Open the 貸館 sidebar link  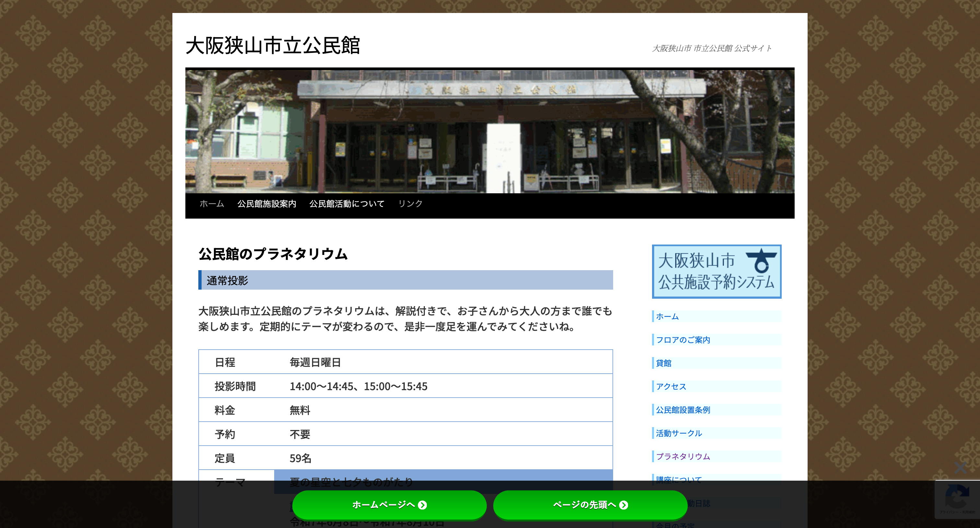(663, 363)
